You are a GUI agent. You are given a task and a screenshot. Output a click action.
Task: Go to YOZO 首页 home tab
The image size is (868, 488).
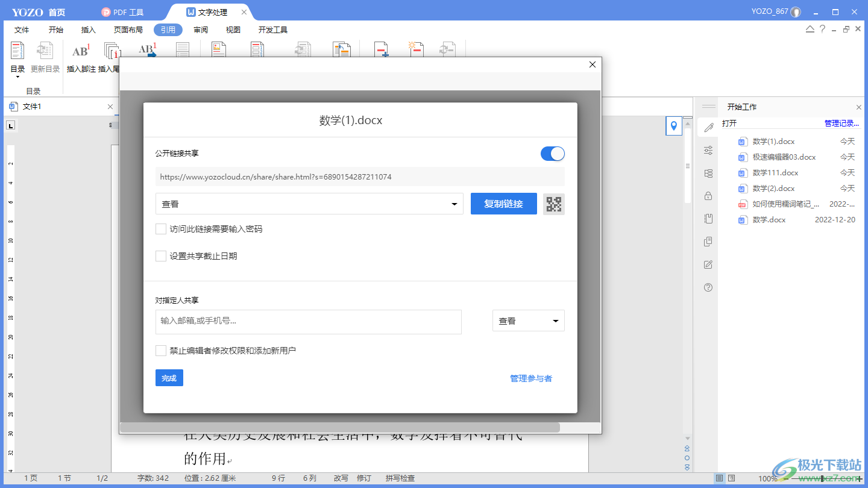pyautogui.click(x=39, y=12)
